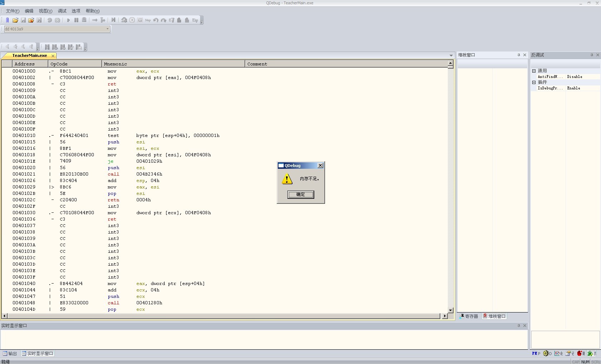Click 确定 in the QDebug dialog
This screenshot has width=601, height=364.
[x=301, y=195]
